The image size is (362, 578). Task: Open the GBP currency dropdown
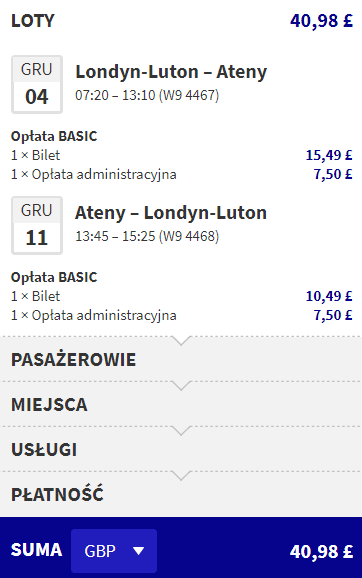tap(114, 551)
